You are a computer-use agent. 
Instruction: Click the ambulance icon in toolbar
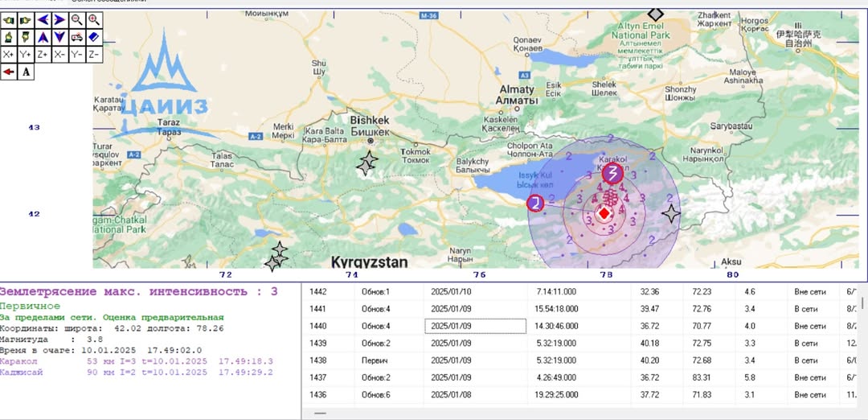pyautogui.click(x=77, y=37)
